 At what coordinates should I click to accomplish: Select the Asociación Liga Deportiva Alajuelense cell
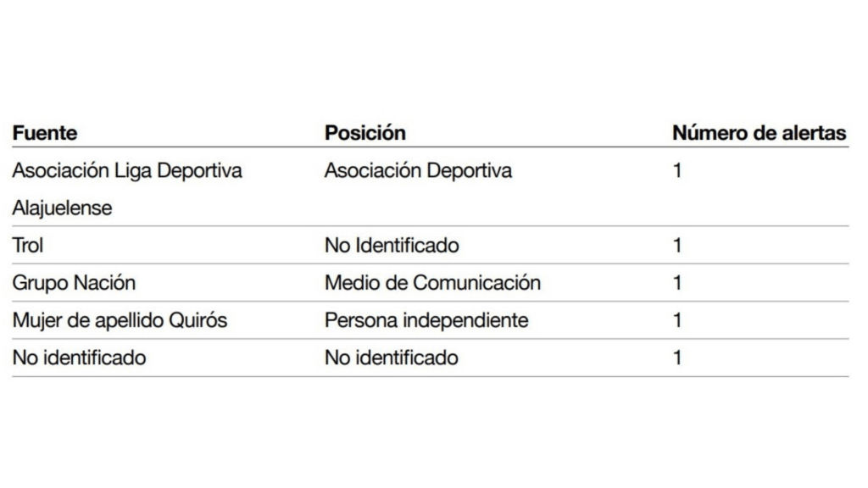[127, 189]
